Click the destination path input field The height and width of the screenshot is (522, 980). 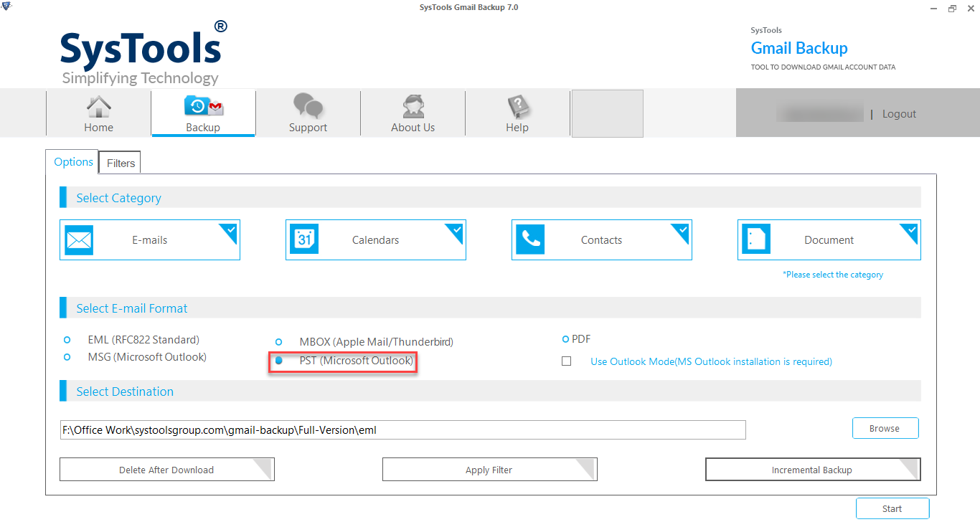click(402, 430)
